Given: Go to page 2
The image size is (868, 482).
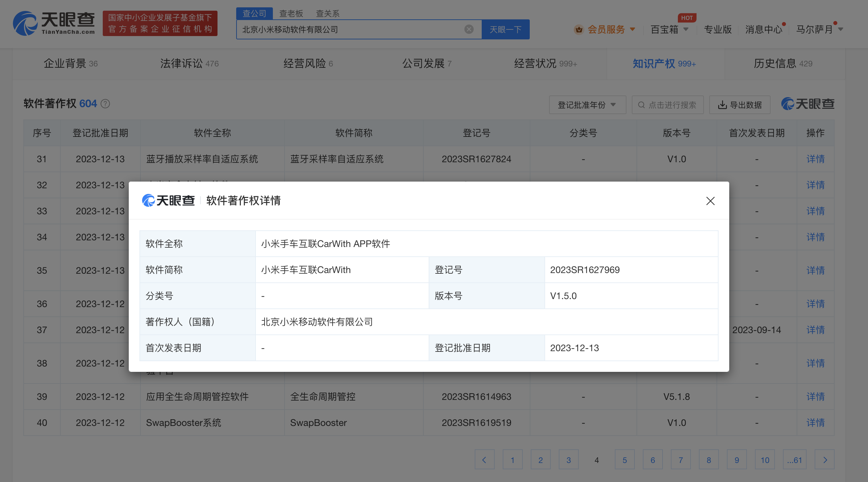Looking at the screenshot, I should tap(540, 460).
